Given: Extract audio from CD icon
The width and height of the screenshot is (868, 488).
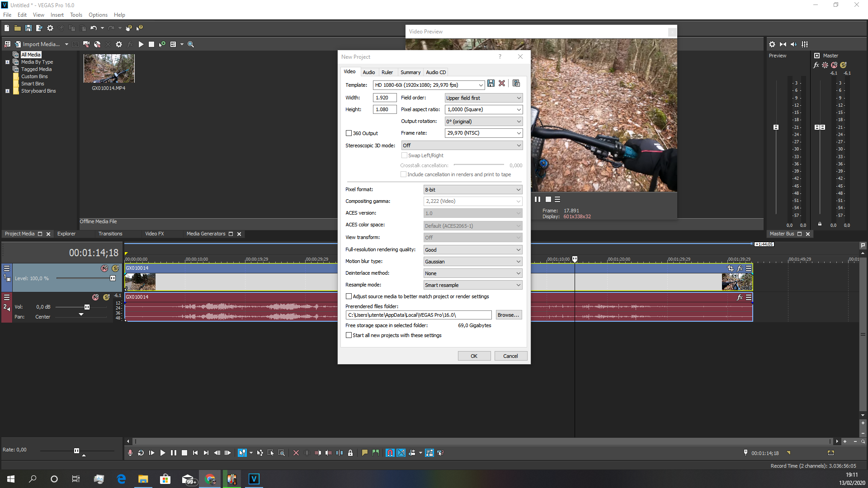Looking at the screenshot, I should click(97, 44).
